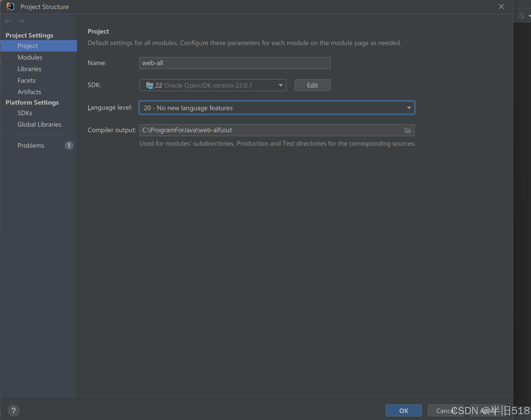Image resolution: width=531 pixels, height=420 pixels.
Task: Click the Language level label
Action: click(x=110, y=108)
